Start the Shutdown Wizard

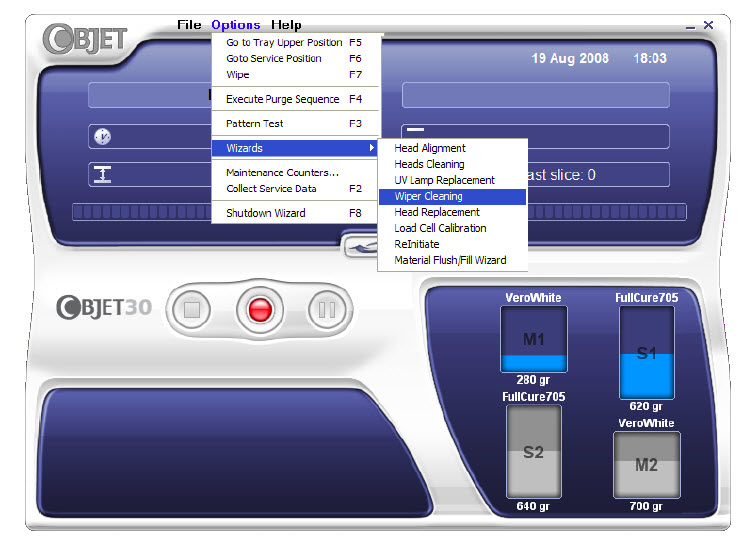coord(266,213)
